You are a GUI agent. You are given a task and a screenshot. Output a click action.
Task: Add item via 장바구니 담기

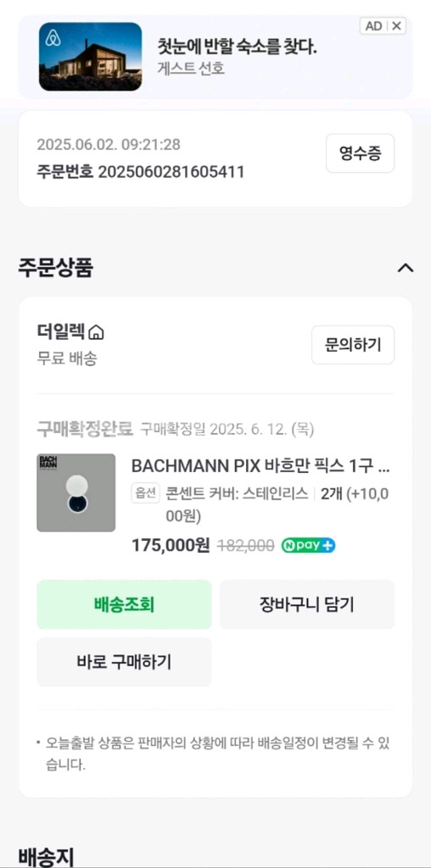pyautogui.click(x=307, y=604)
